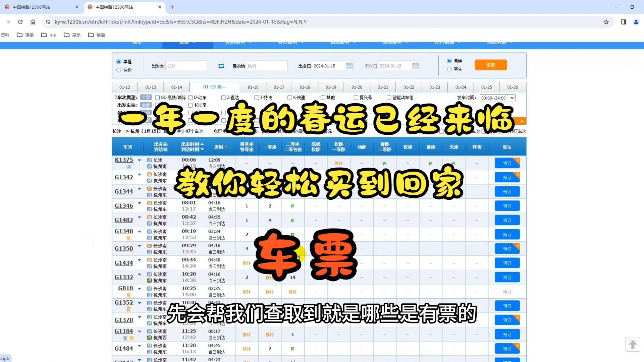The image size is (644, 362).
Task: Switch to the 01-16 date tab
Action: pos(253,87)
